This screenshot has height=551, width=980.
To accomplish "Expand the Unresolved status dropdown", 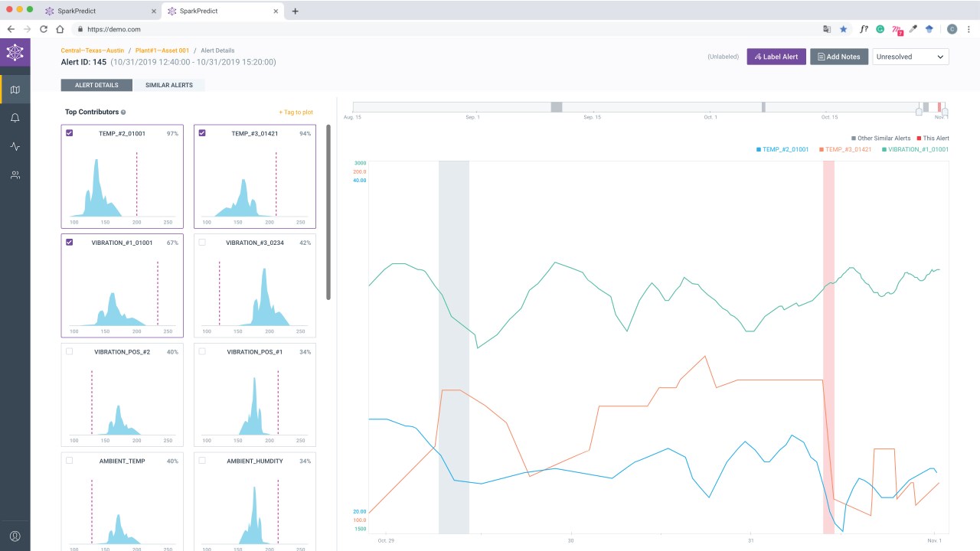I will click(910, 57).
